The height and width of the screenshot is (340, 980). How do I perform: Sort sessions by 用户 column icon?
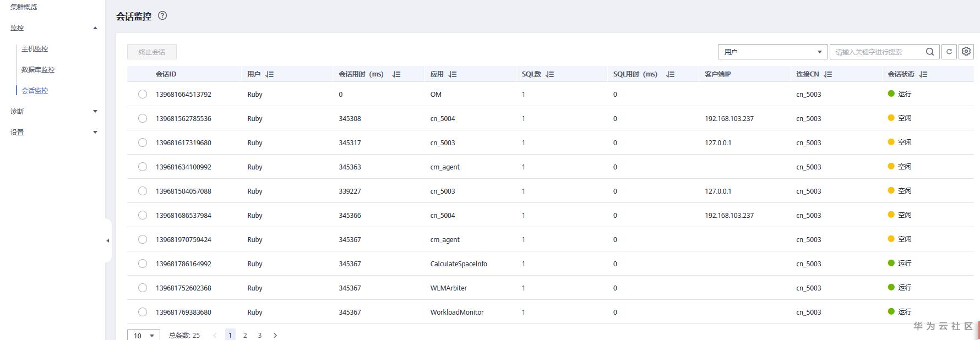pyautogui.click(x=269, y=74)
